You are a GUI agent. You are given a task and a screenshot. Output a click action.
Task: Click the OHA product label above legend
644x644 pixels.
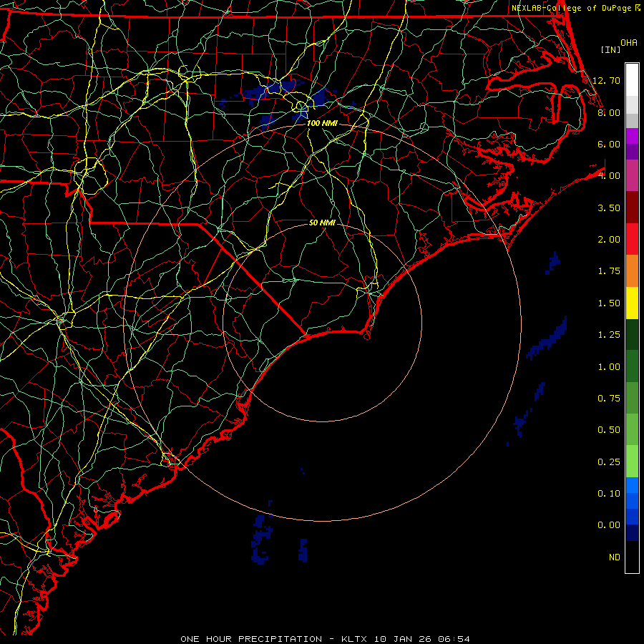pyautogui.click(x=629, y=43)
